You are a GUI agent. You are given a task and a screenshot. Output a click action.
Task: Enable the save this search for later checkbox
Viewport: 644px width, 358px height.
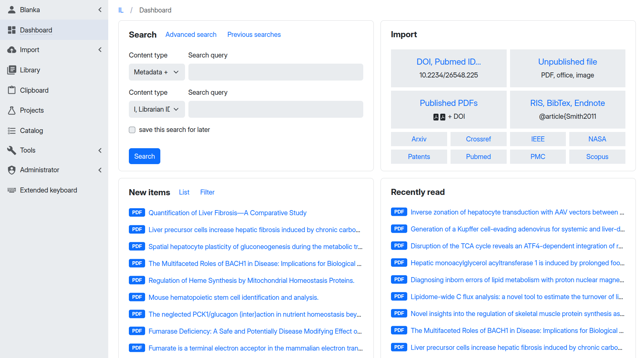pyautogui.click(x=132, y=130)
